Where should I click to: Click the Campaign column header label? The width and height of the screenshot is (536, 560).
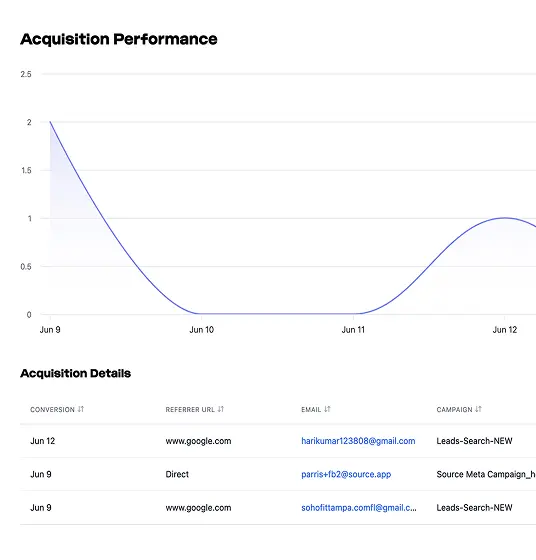454,410
